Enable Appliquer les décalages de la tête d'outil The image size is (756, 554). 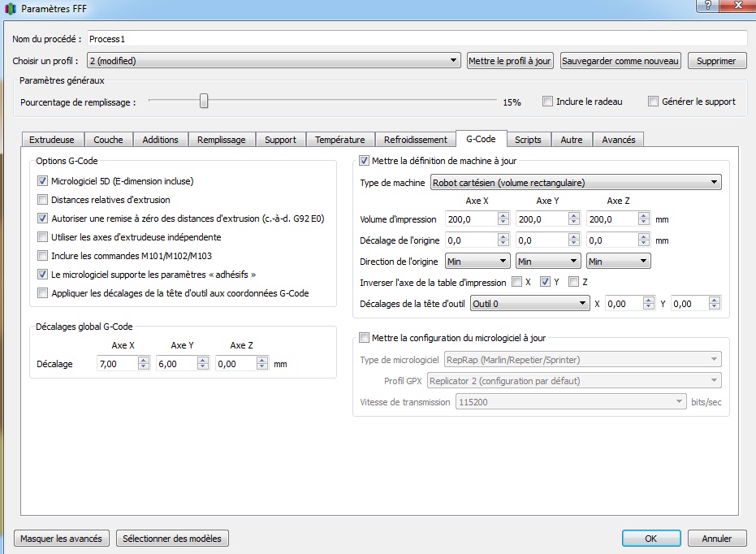point(42,293)
